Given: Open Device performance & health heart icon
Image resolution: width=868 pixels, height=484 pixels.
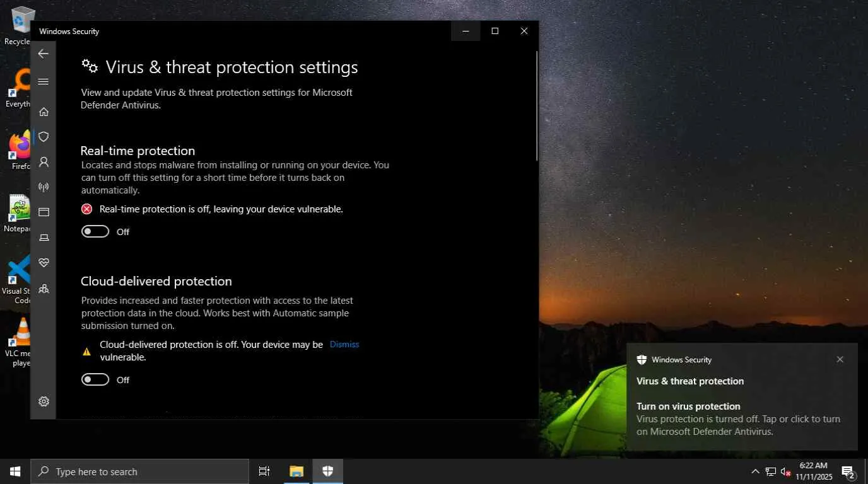Looking at the screenshot, I should pos(44,263).
